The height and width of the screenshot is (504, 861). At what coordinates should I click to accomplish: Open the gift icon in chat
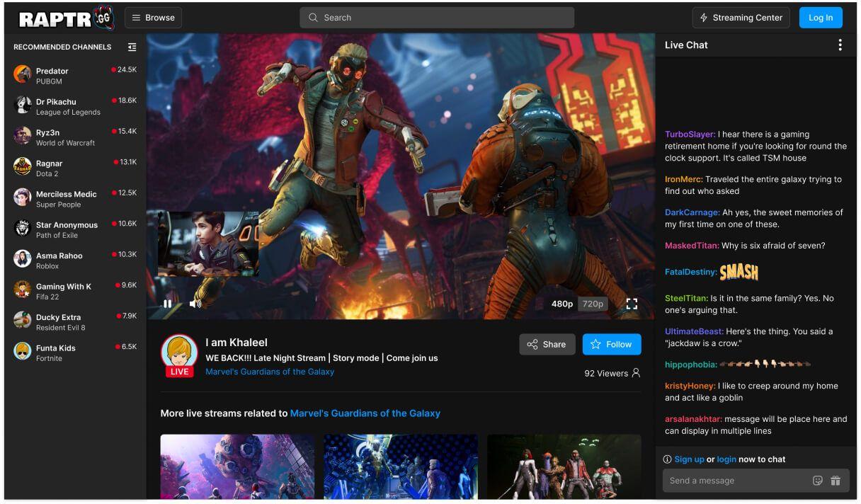(x=836, y=481)
